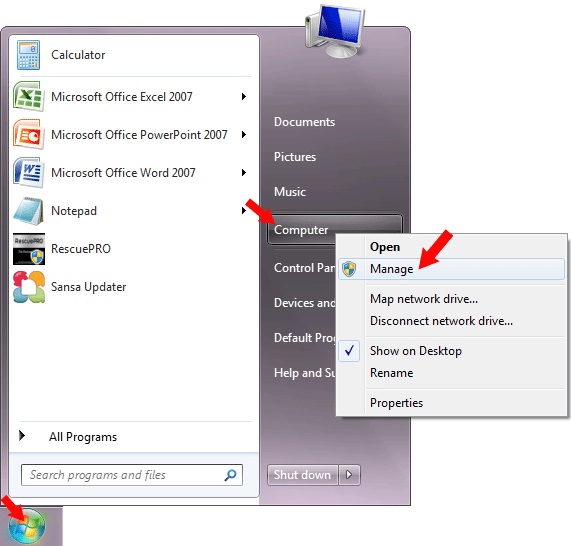
Task: Click the magnifier icon in search box
Action: coord(231,475)
